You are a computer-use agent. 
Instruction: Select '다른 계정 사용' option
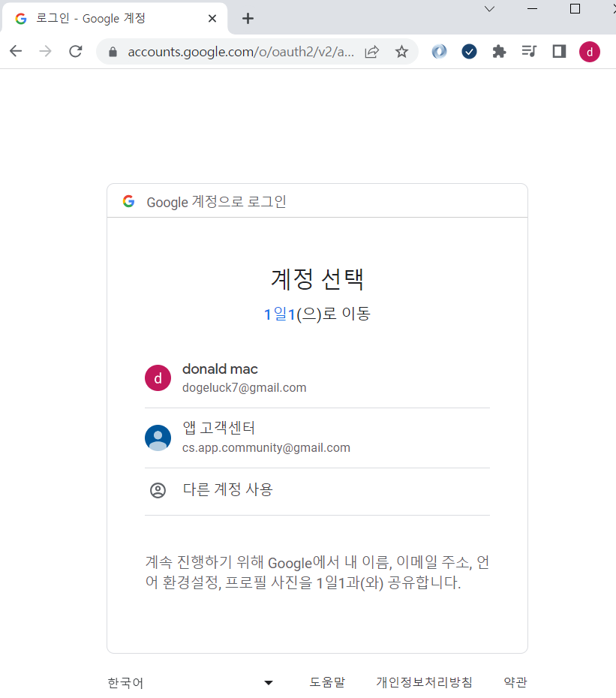click(317, 490)
